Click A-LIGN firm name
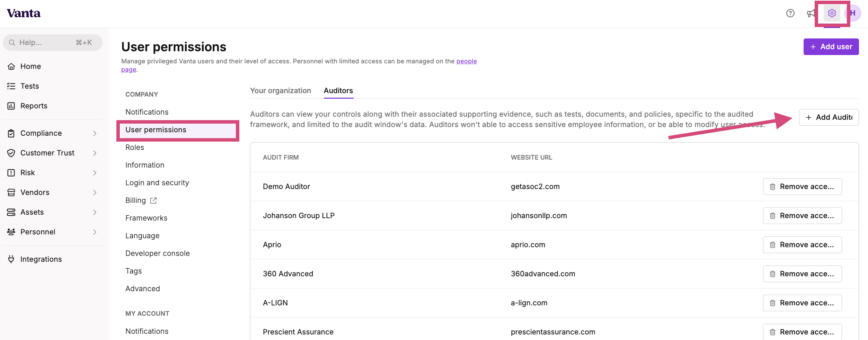The width and height of the screenshot is (868, 340). [275, 303]
